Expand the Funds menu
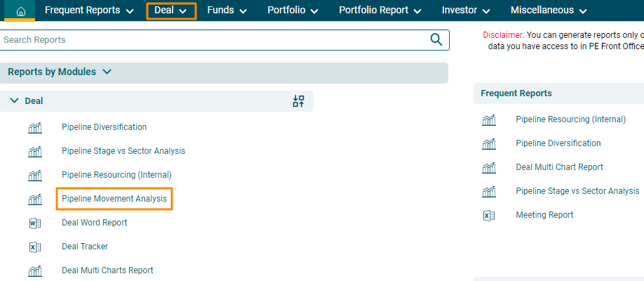644x281 pixels. coord(227,11)
